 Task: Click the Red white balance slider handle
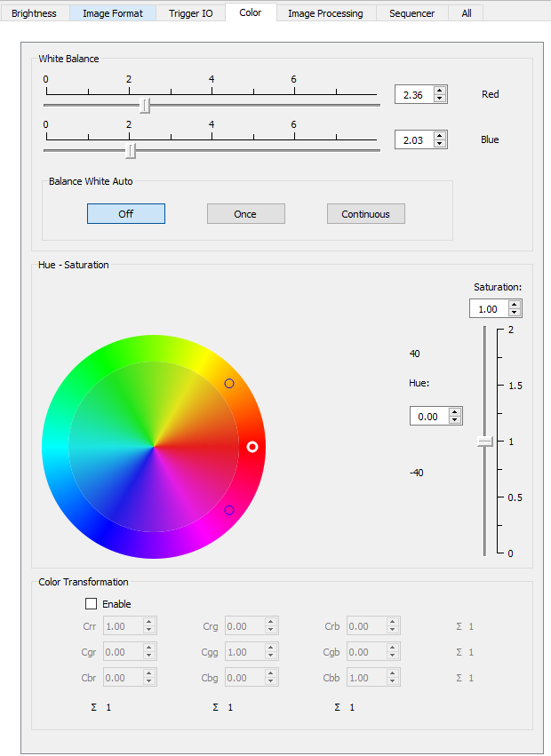(146, 106)
